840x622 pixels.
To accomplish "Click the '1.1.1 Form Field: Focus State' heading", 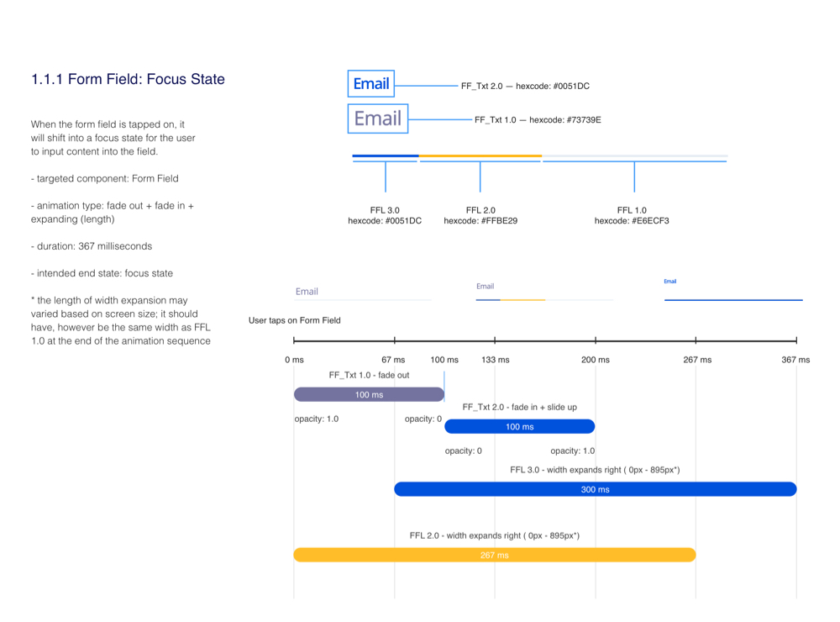I will 128,80.
